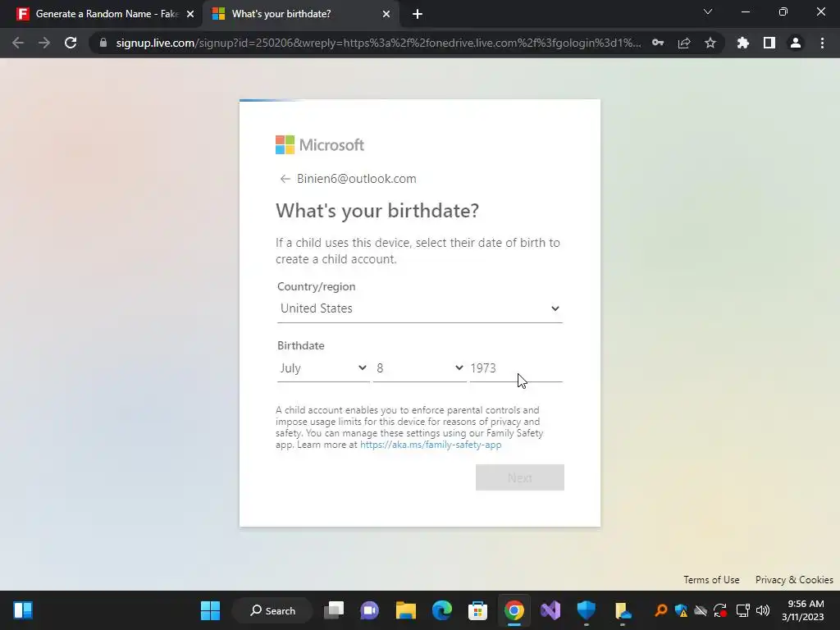Open the network tray icon
Screen dimensions: 840x630
pyautogui.click(x=742, y=610)
